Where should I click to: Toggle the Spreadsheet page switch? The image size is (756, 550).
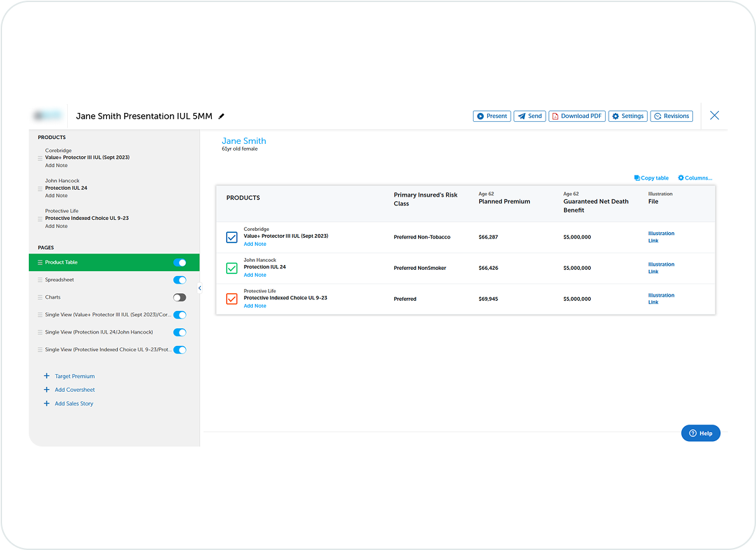click(180, 280)
